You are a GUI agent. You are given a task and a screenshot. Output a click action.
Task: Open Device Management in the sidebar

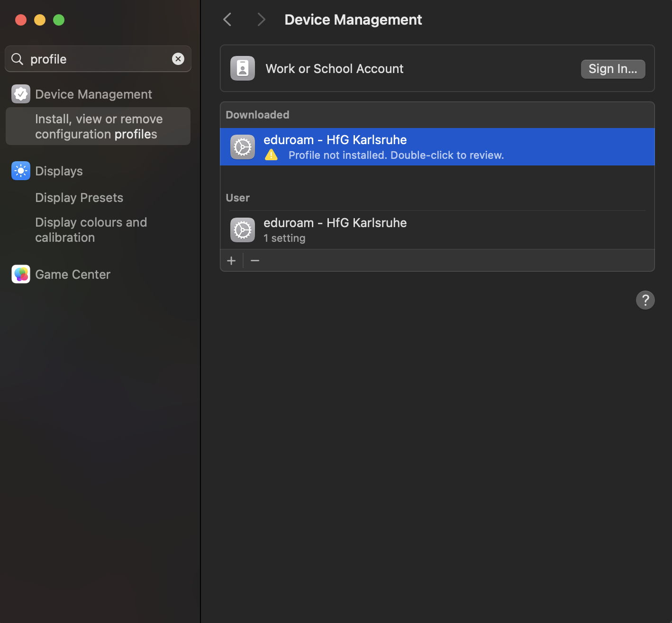[93, 94]
